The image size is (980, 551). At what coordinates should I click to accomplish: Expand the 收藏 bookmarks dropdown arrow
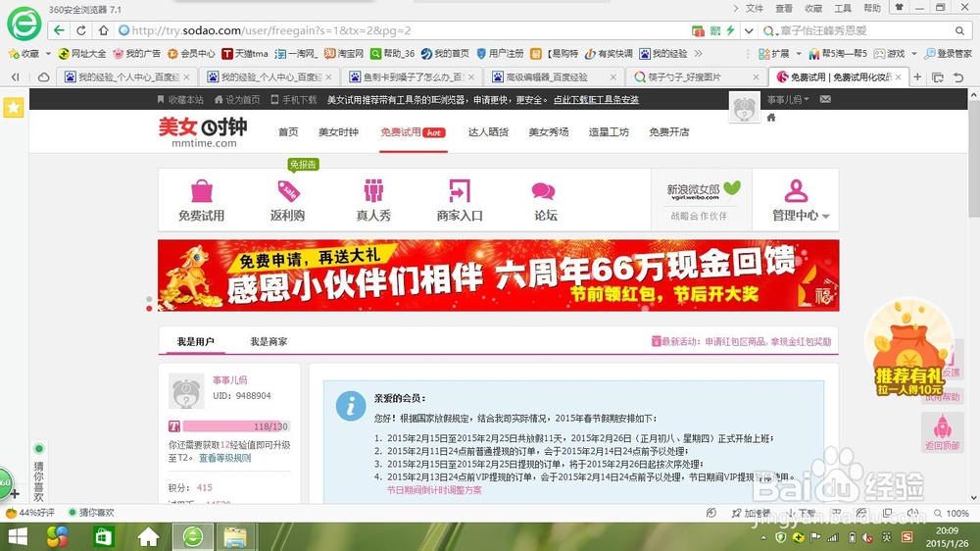48,54
